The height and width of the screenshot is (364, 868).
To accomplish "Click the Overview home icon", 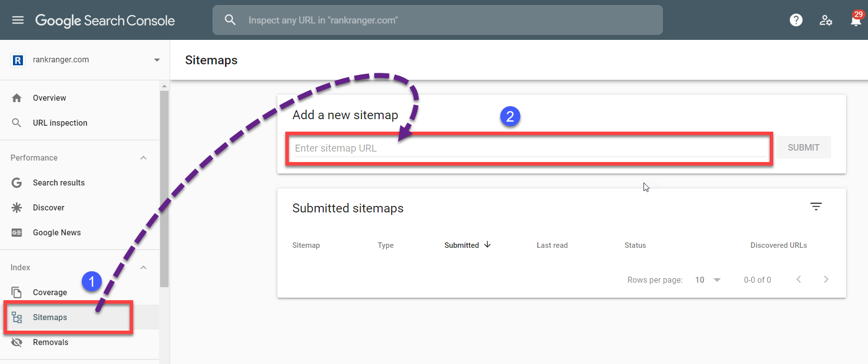I will point(16,98).
